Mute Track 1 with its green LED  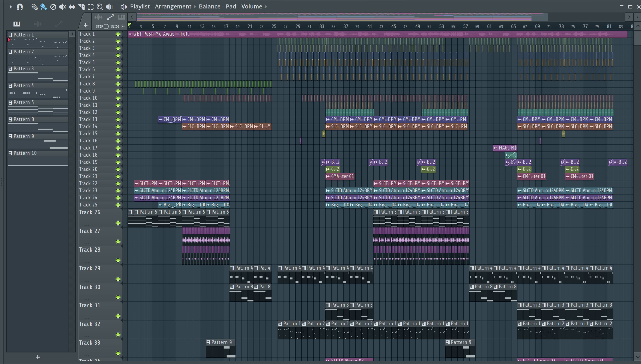point(118,34)
